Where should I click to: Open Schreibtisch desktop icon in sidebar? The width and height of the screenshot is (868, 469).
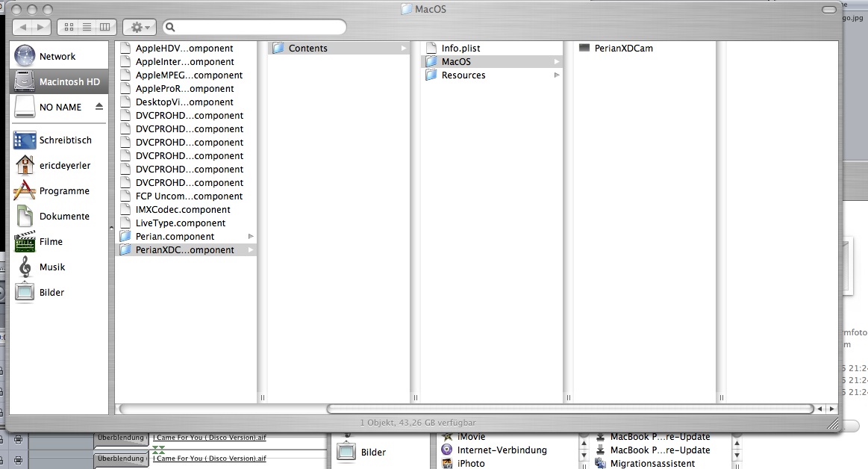coord(25,140)
